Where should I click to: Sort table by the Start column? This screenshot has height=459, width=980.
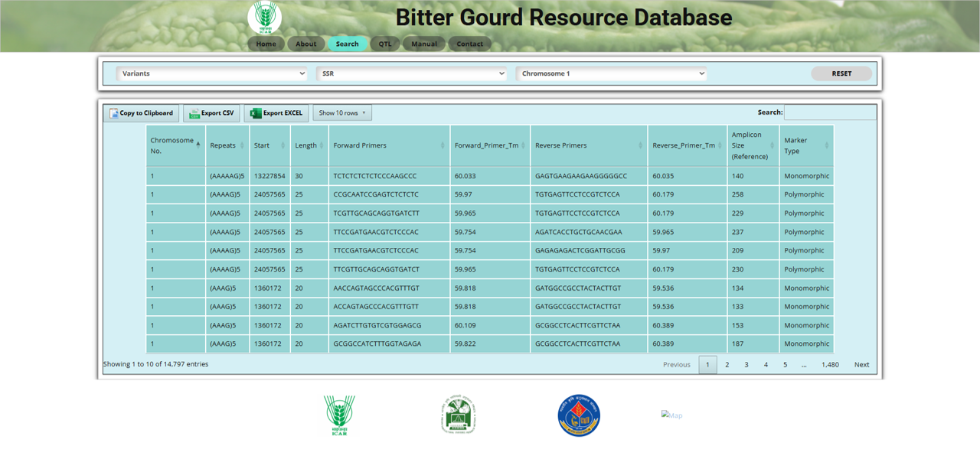point(269,145)
